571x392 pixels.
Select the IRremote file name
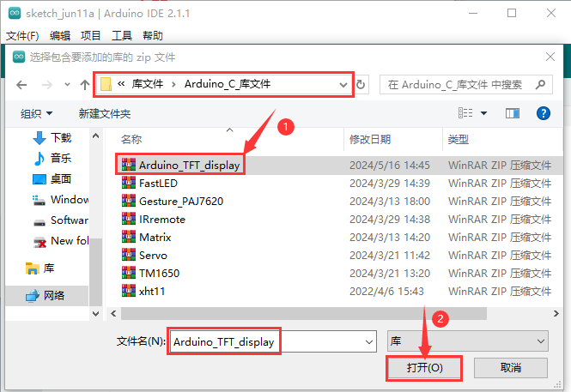click(x=162, y=220)
